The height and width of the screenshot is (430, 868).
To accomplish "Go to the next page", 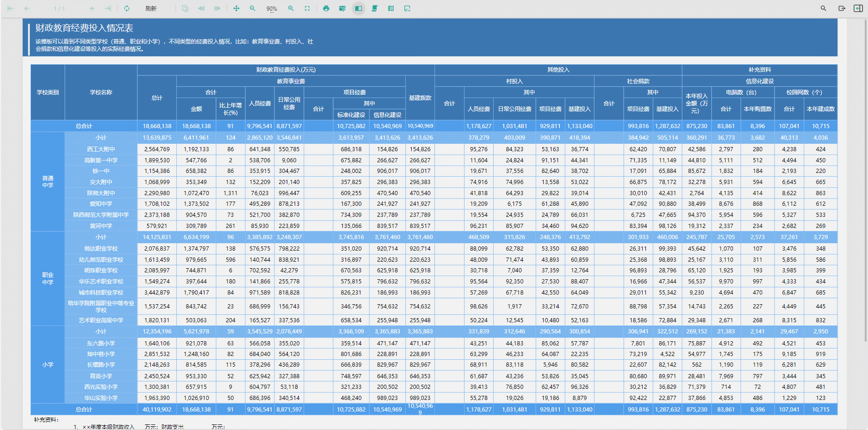I will (x=92, y=8).
